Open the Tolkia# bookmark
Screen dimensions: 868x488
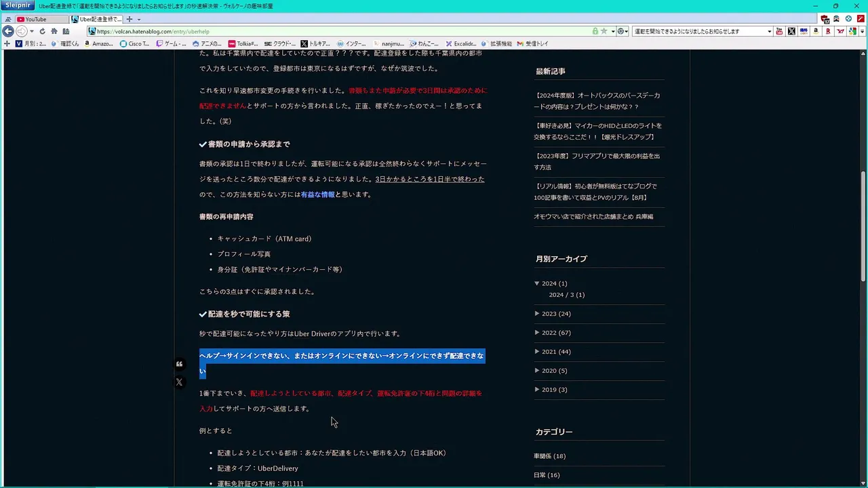tap(243, 43)
